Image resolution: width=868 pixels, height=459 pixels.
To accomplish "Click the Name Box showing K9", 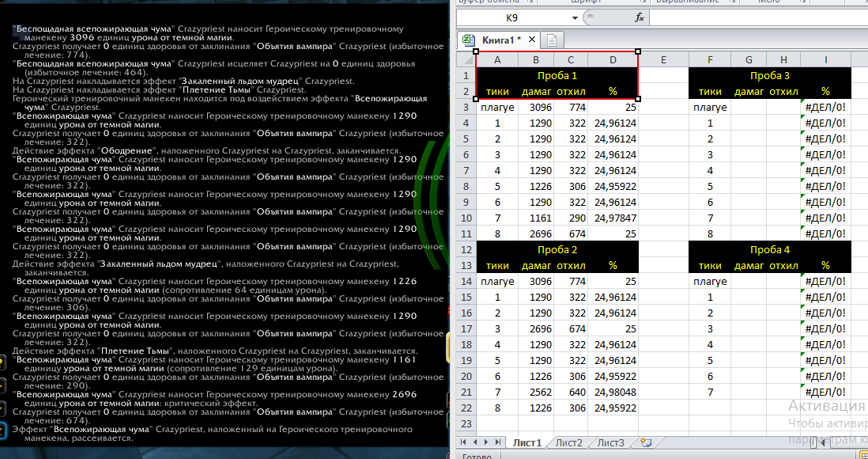I will tap(512, 17).
